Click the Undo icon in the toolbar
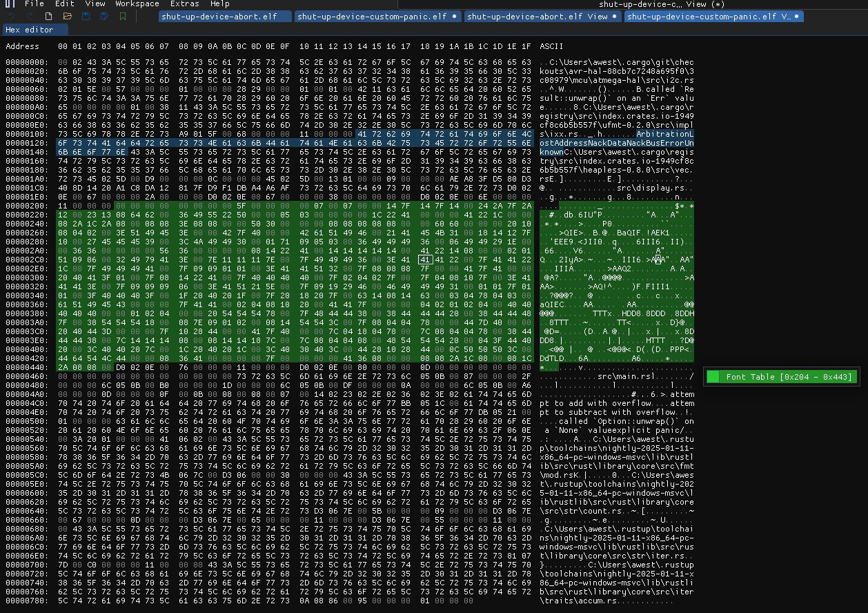This screenshot has height=613, width=868. pyautogui.click(x=12, y=16)
